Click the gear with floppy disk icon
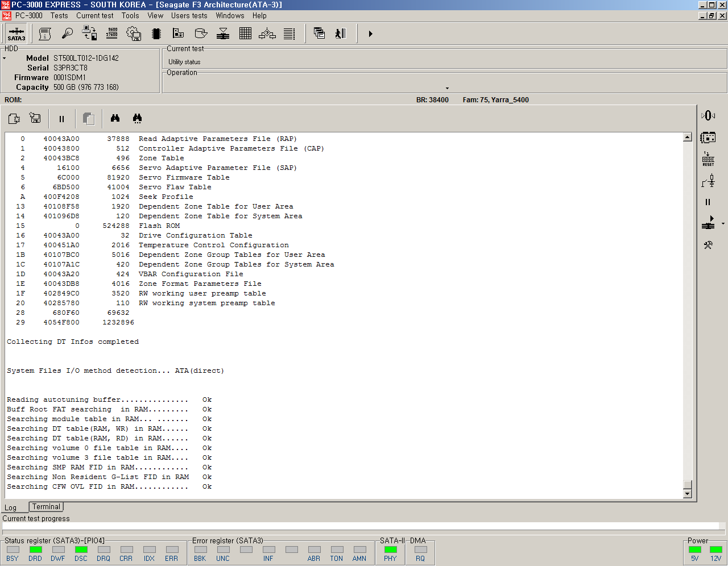This screenshot has width=728, height=566. 133,34
